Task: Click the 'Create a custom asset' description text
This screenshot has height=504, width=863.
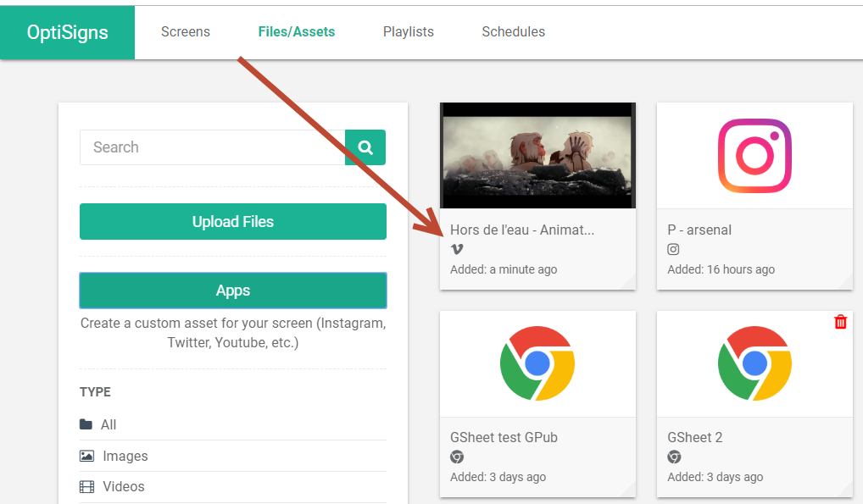Action: coord(233,333)
